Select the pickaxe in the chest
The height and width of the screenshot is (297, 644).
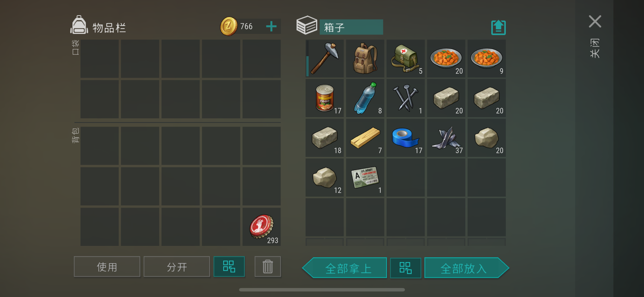(325, 58)
